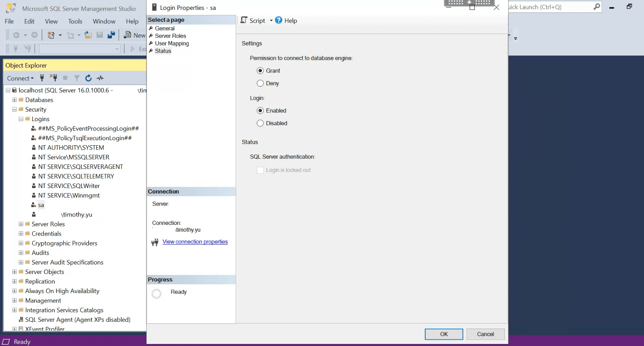The height and width of the screenshot is (346, 644).
Task: Click the Filter funnel icon in Object Explorer
Action: click(x=77, y=78)
